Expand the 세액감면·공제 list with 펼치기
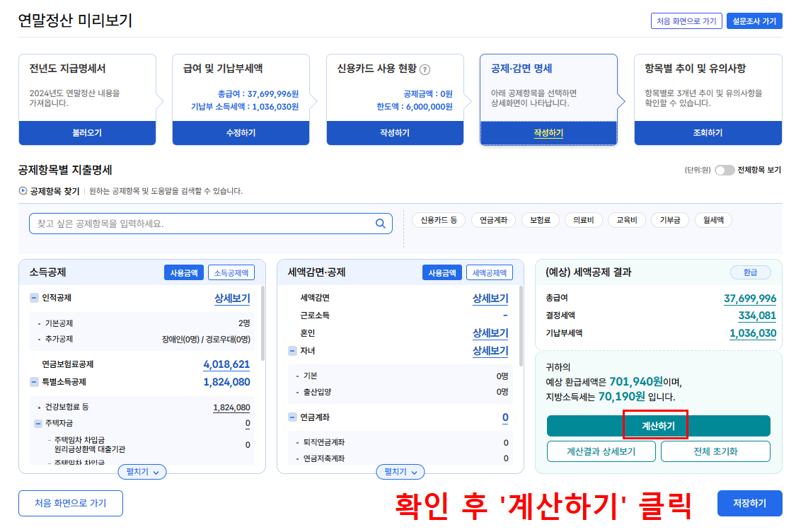The height and width of the screenshot is (532, 796). [x=400, y=472]
